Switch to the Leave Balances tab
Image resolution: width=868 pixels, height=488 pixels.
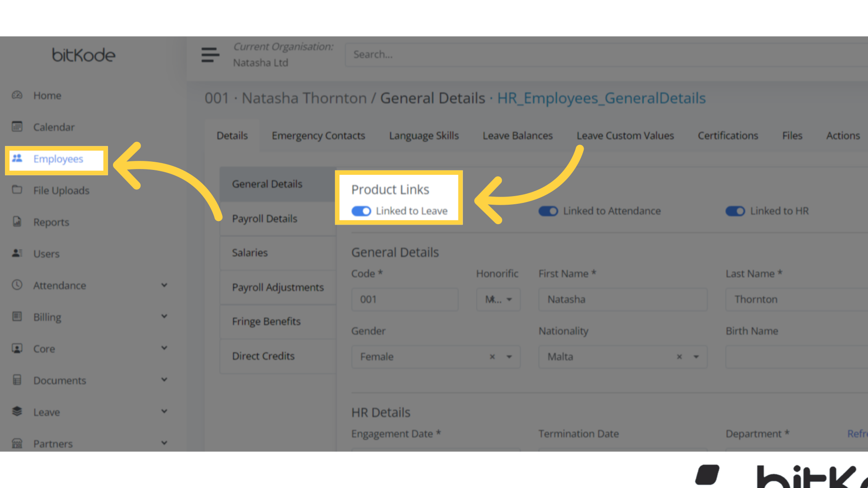[518, 136]
